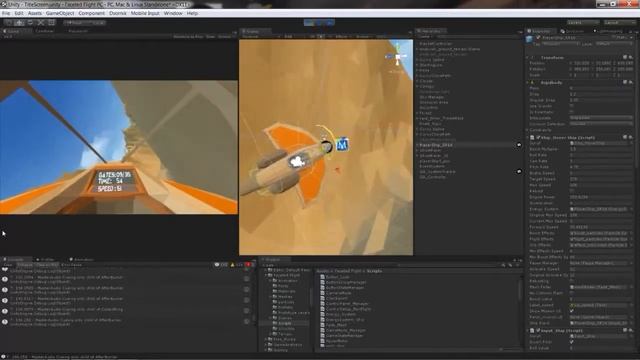Toggle the Collapse button in the Console
Screen dimensions: 640x360
(x=24, y=265)
